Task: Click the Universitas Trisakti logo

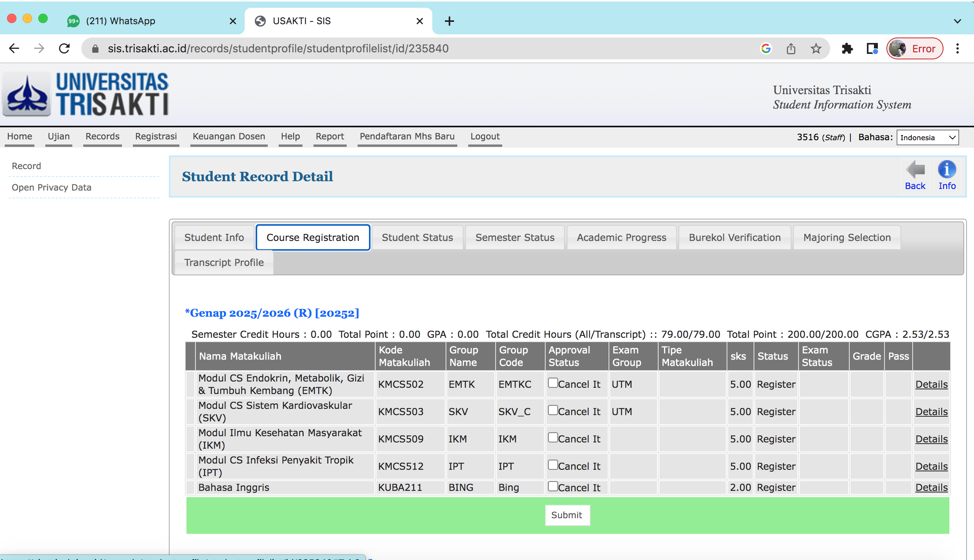Action: tap(86, 94)
